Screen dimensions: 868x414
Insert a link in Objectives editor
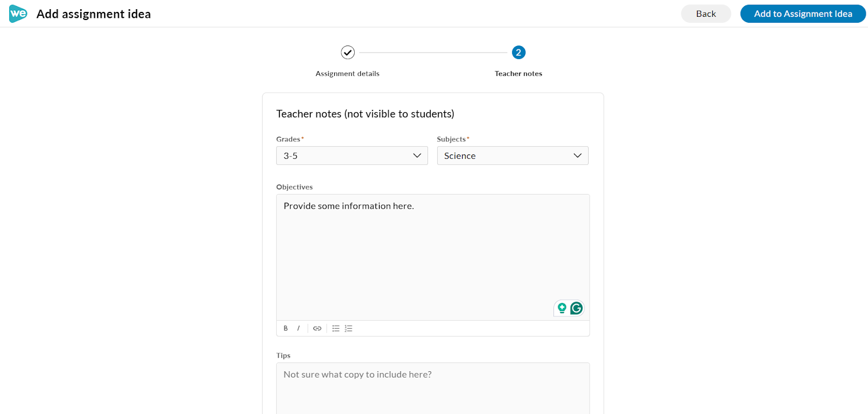tap(317, 328)
